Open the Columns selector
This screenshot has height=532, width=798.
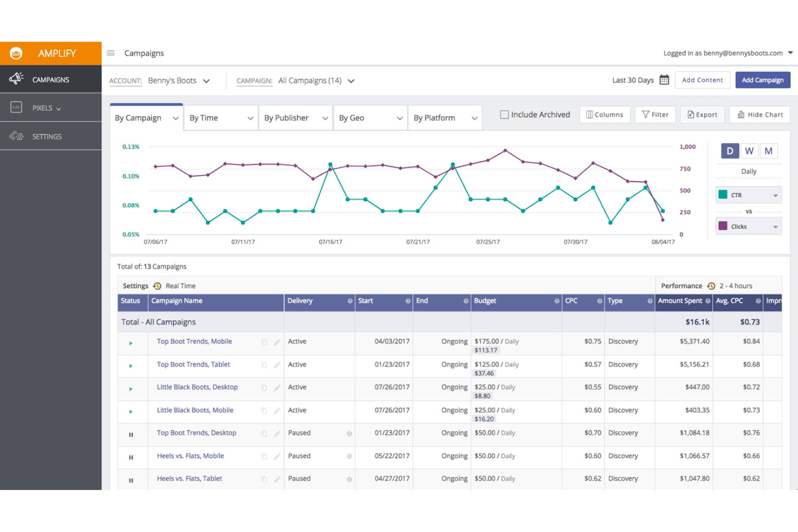[604, 114]
